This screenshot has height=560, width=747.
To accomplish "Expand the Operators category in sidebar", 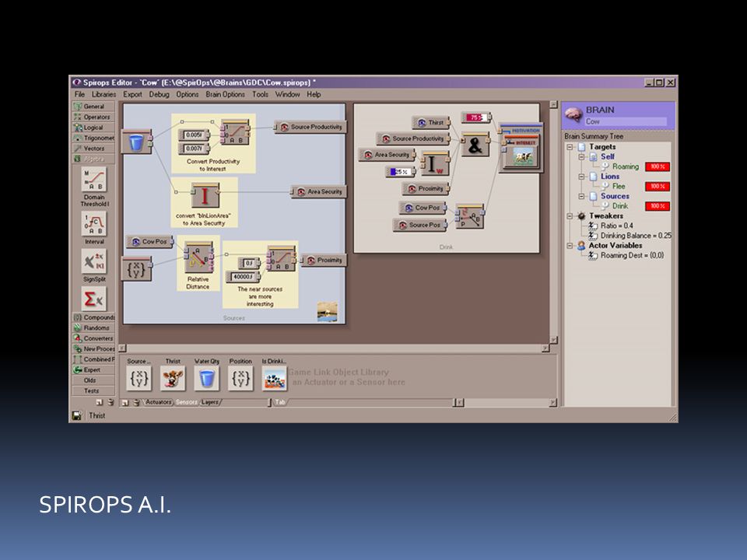I will tap(94, 117).
